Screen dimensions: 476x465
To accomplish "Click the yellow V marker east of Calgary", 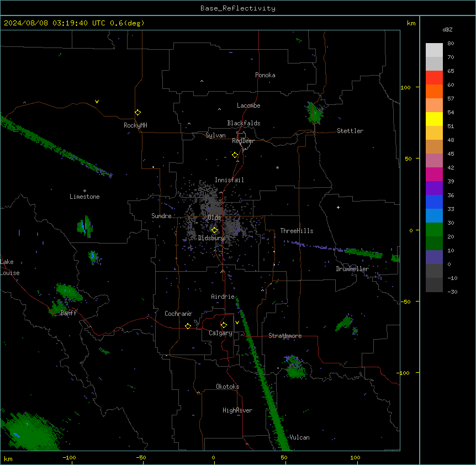I will click(x=237, y=323).
